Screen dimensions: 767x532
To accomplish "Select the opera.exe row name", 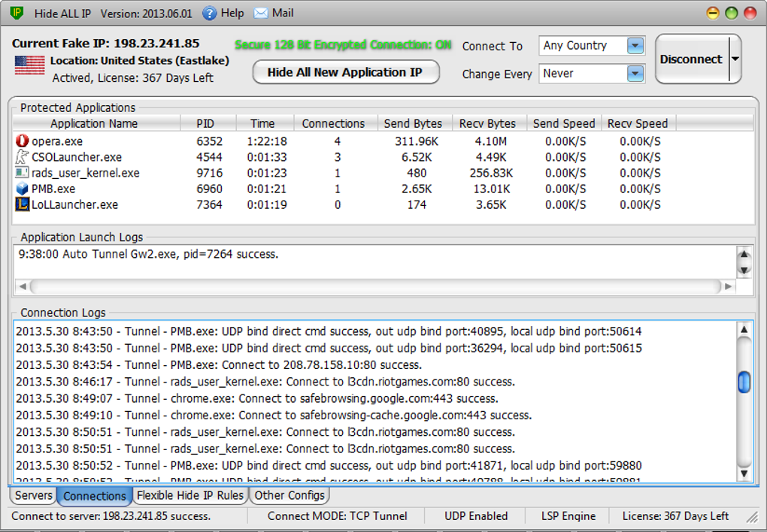I will [57, 141].
